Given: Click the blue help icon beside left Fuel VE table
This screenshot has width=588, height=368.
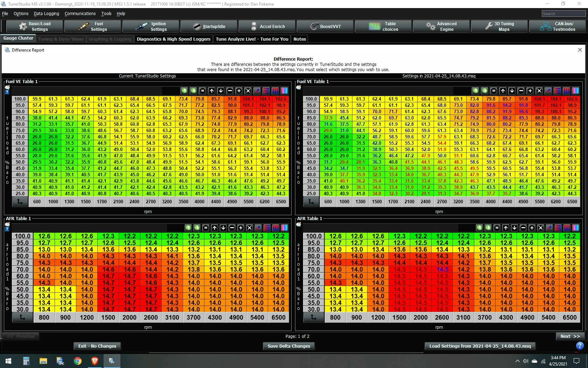Looking at the screenshot, I should (x=7, y=92).
